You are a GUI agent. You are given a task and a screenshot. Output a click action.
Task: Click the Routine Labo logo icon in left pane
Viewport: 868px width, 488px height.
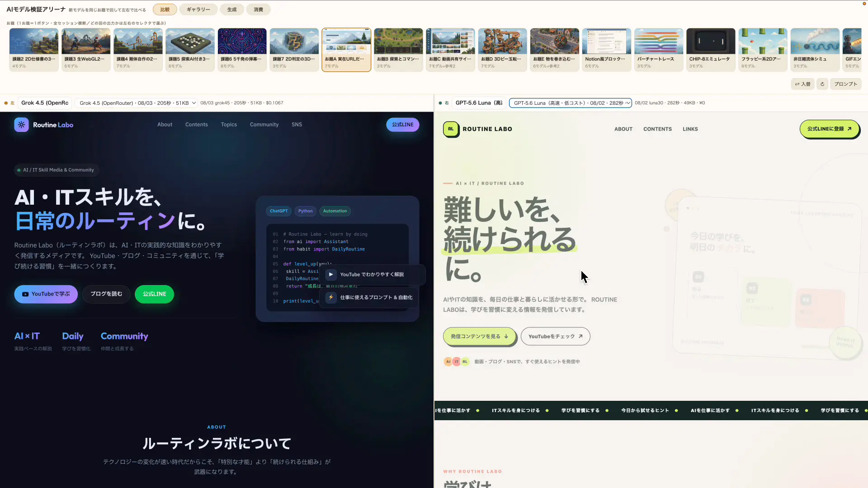(21, 125)
